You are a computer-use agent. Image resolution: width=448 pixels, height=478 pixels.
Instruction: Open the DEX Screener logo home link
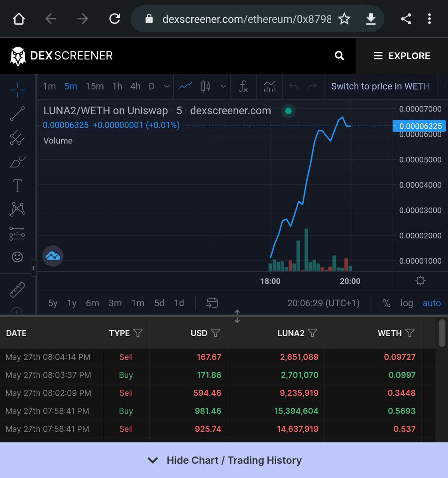click(x=61, y=56)
